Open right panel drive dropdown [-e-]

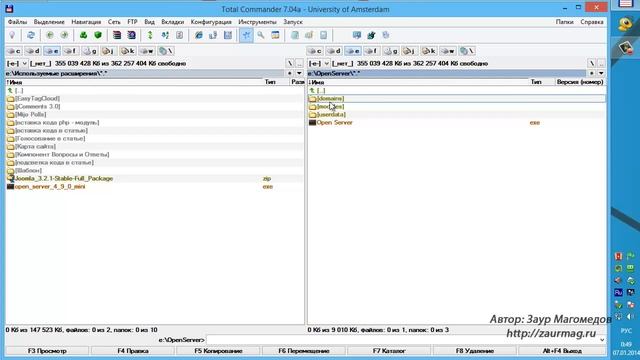tap(319, 64)
